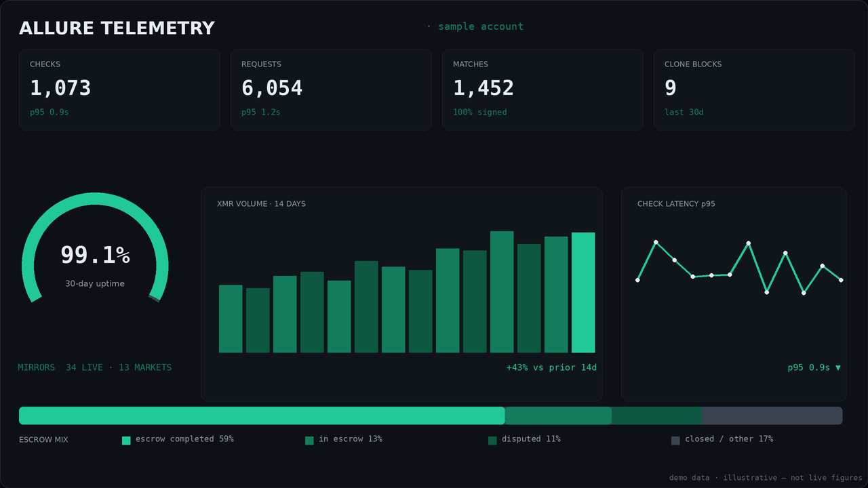Click the "p95 1.2s" requests note
Screen dimensions: 868x488
pos(260,112)
